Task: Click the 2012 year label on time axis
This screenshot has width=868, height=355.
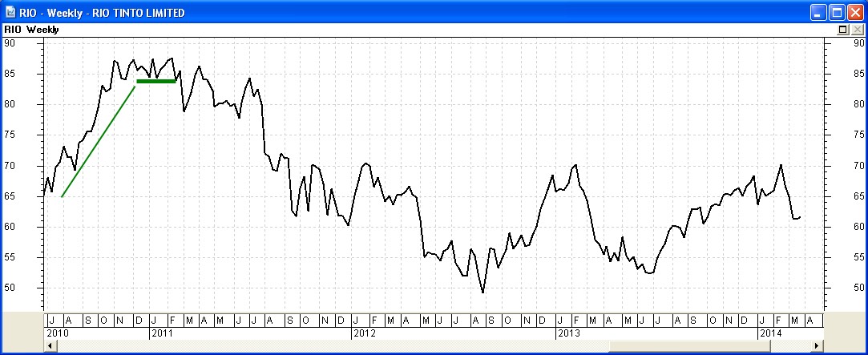Action: 364,333
